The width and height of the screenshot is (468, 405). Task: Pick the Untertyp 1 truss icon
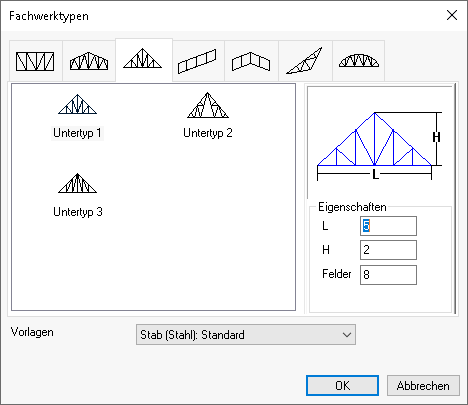pyautogui.click(x=77, y=105)
